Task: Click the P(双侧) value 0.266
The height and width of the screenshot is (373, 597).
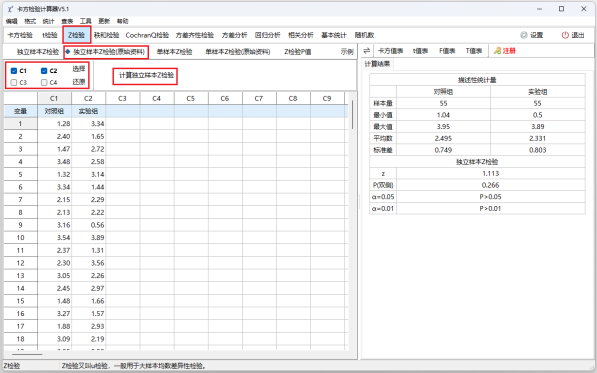Action: (x=491, y=185)
